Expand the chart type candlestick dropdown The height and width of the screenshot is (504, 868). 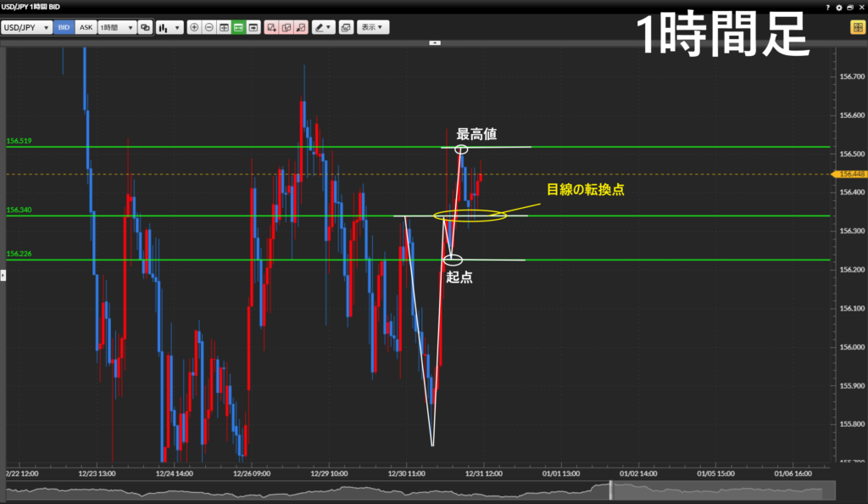click(170, 27)
